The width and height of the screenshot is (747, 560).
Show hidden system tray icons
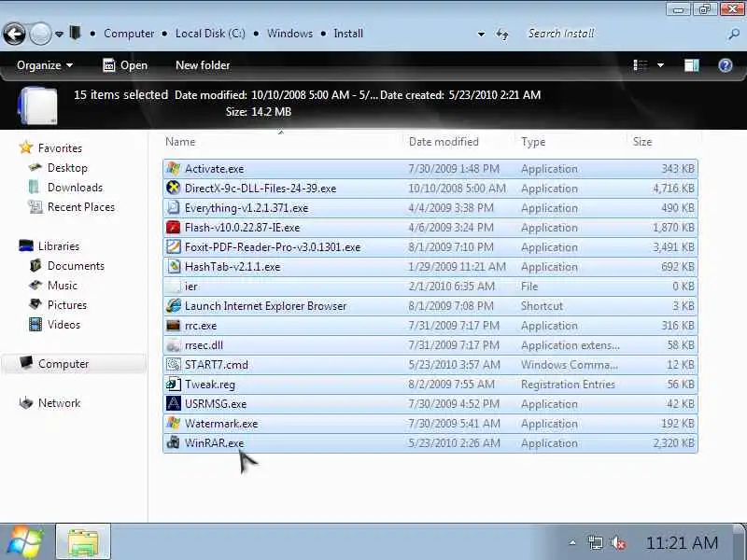click(x=572, y=542)
